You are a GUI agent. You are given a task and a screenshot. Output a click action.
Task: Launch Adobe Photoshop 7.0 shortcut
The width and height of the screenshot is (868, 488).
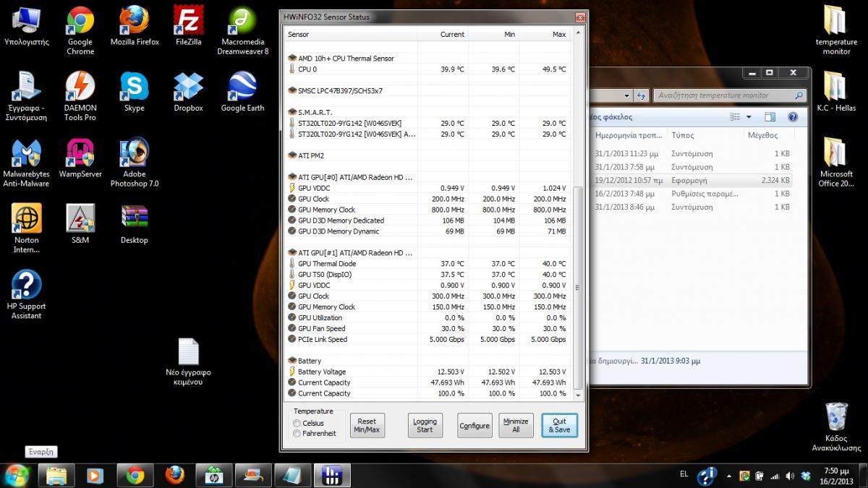point(135,163)
